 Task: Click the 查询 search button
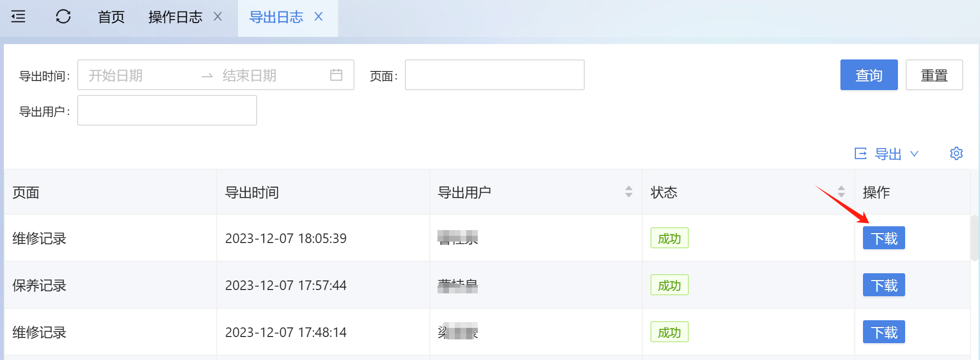click(869, 75)
